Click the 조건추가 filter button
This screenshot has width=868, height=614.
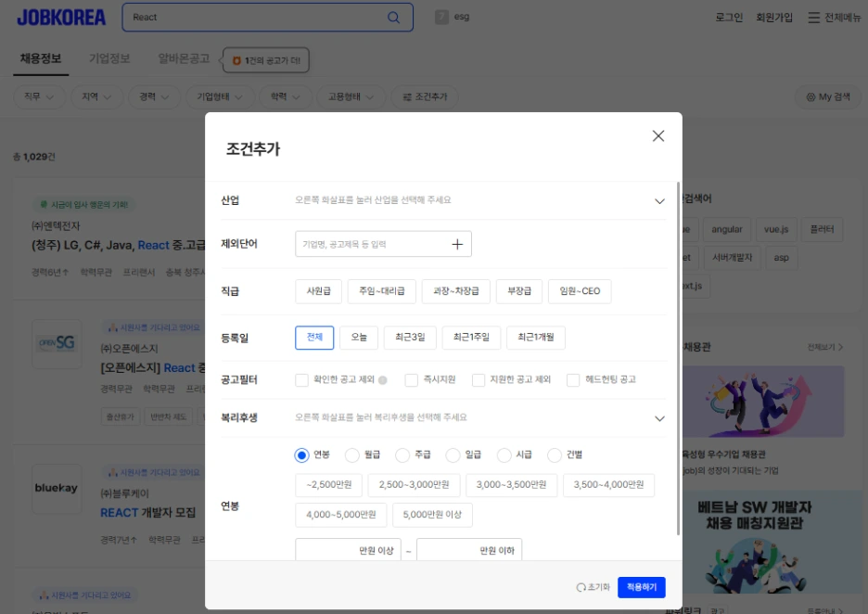[x=425, y=96]
